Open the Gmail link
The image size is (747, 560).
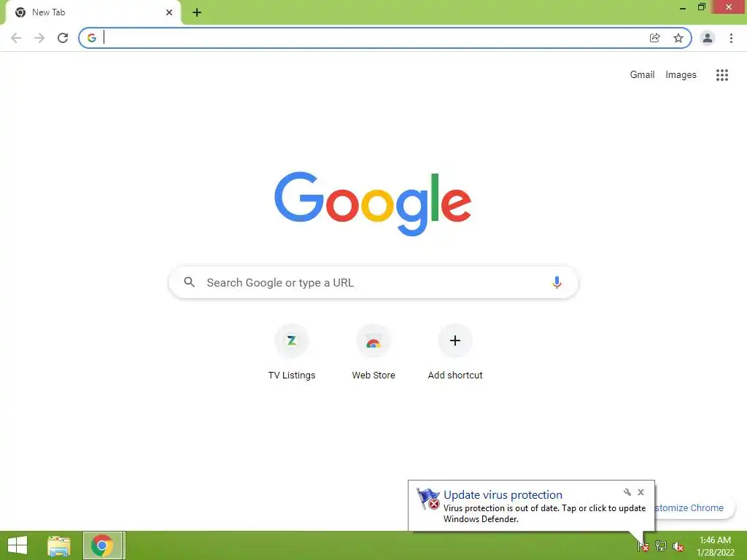click(x=642, y=75)
